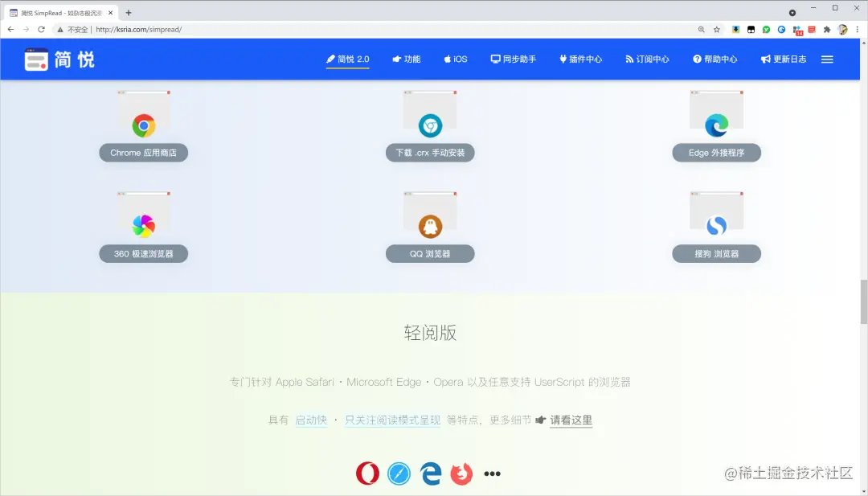The image size is (868, 496).
Task: Open the 功能 navigation menu item
Action: coord(406,59)
